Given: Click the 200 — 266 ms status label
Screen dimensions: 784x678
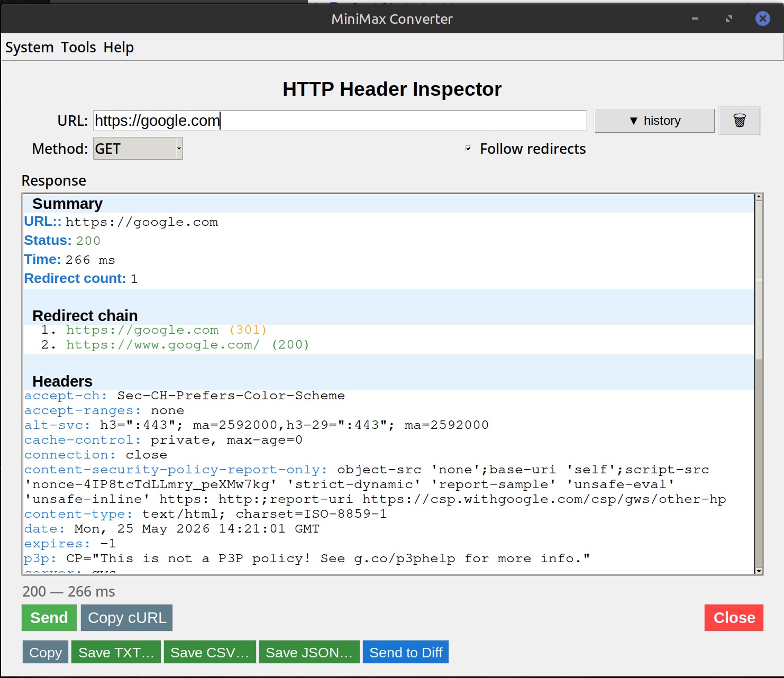Looking at the screenshot, I should [x=69, y=591].
